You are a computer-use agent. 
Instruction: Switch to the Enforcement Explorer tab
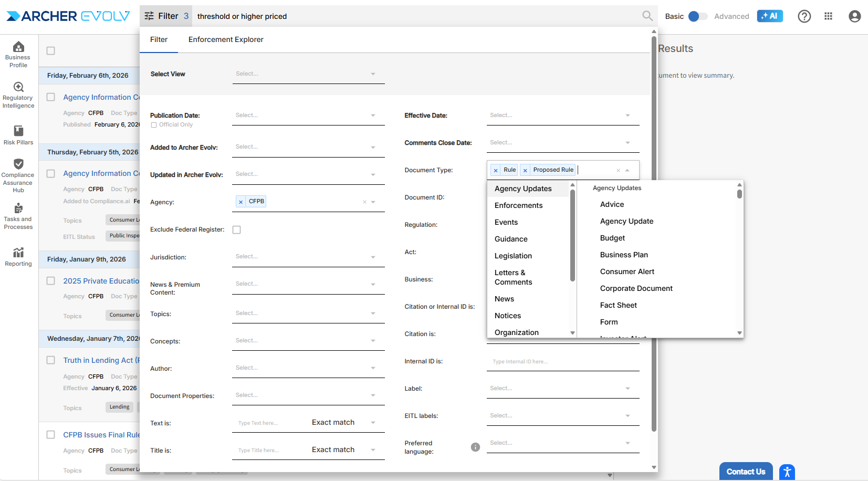point(226,40)
